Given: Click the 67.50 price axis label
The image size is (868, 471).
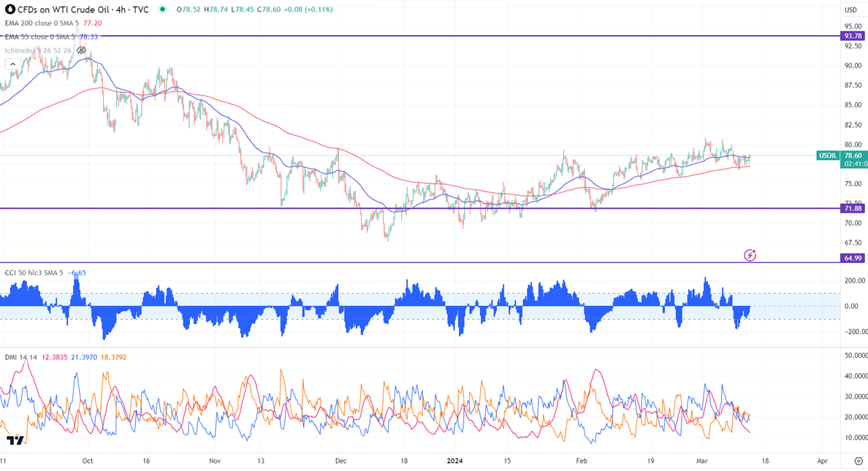Looking at the screenshot, I should [853, 242].
